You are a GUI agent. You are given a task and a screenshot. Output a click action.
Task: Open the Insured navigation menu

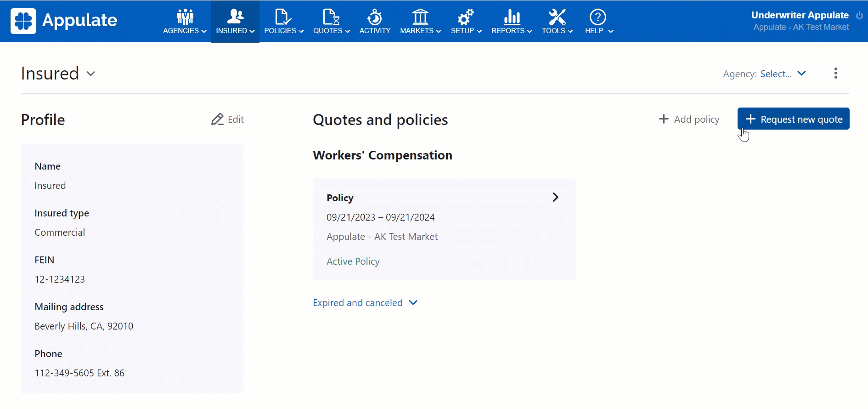click(x=235, y=22)
